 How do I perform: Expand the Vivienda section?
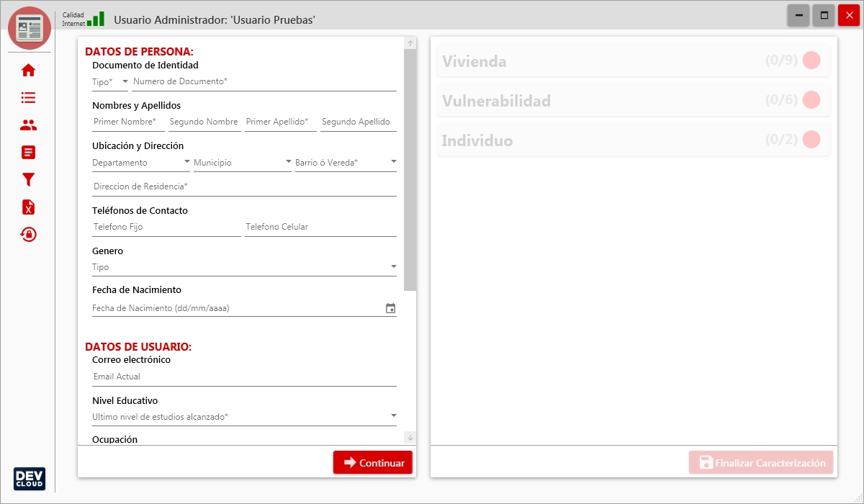click(634, 61)
